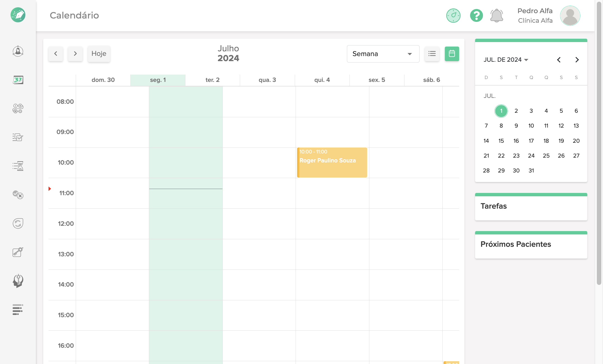The height and width of the screenshot is (364, 603).
Task: Select the qua. 3 column header
Action: (x=267, y=80)
